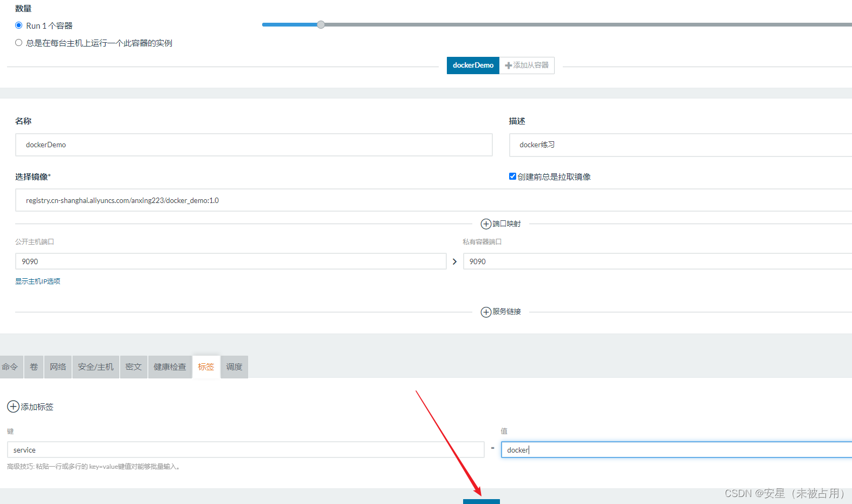Screen dimensions: 852x504
Task: Click the 公开主机端口 field showing 9090
Action: (x=231, y=261)
